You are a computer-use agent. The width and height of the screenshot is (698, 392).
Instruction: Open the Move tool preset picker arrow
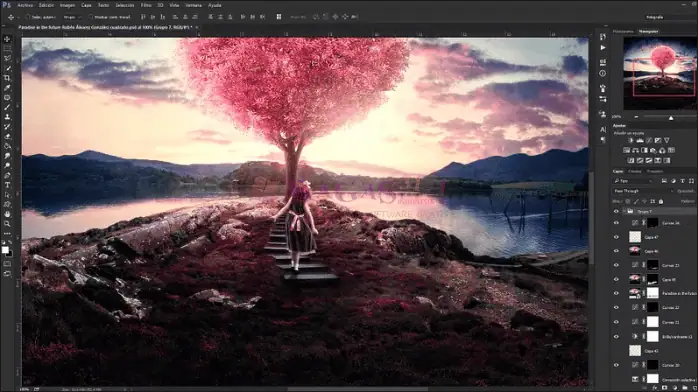coord(18,17)
